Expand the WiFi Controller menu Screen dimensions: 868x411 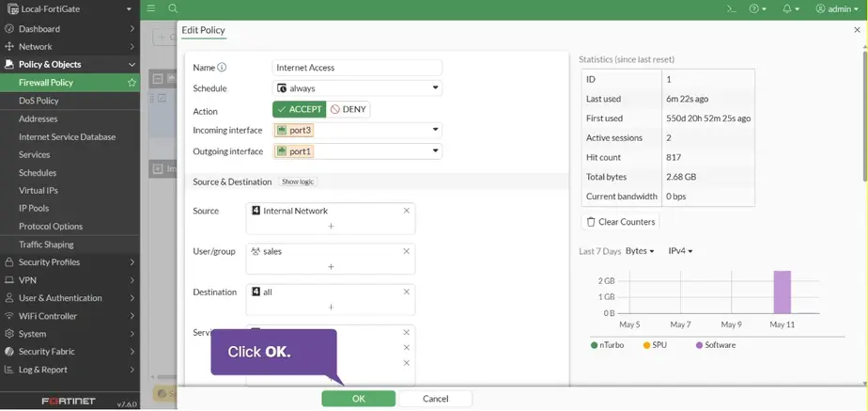click(x=70, y=316)
